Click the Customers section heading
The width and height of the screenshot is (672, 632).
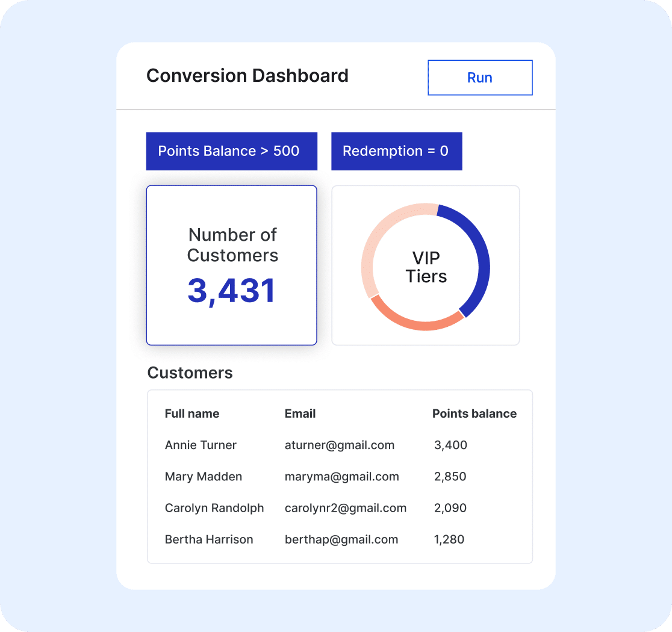tap(190, 373)
